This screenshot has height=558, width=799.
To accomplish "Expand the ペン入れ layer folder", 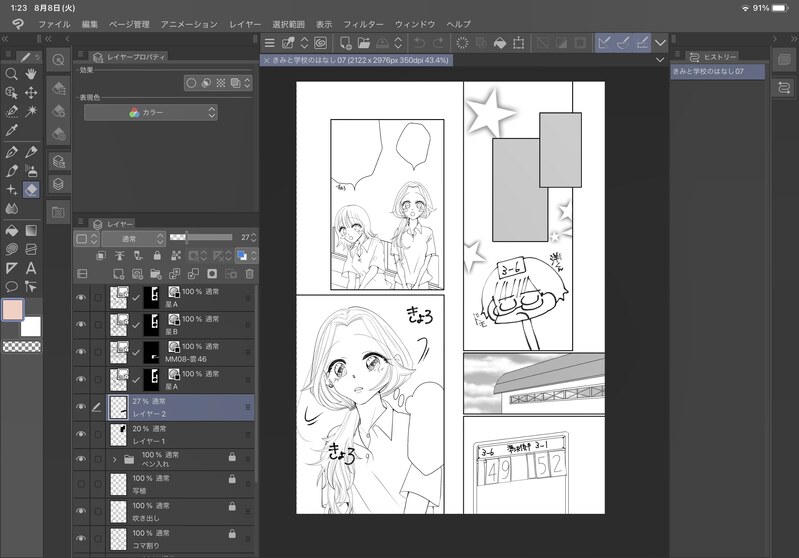I will tap(115, 460).
